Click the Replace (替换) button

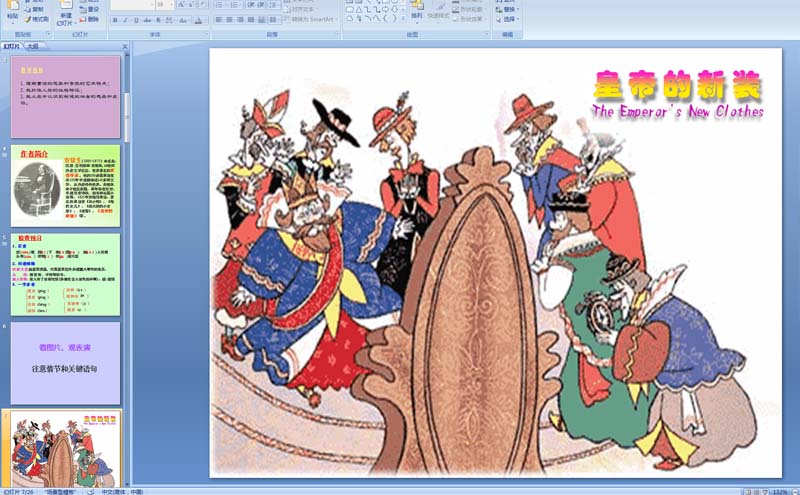click(x=507, y=10)
